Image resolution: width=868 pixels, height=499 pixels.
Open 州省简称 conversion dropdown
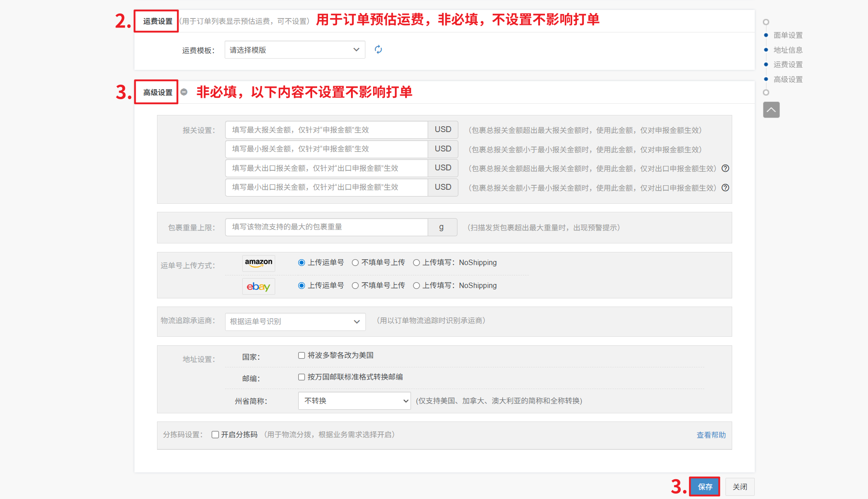click(x=354, y=401)
